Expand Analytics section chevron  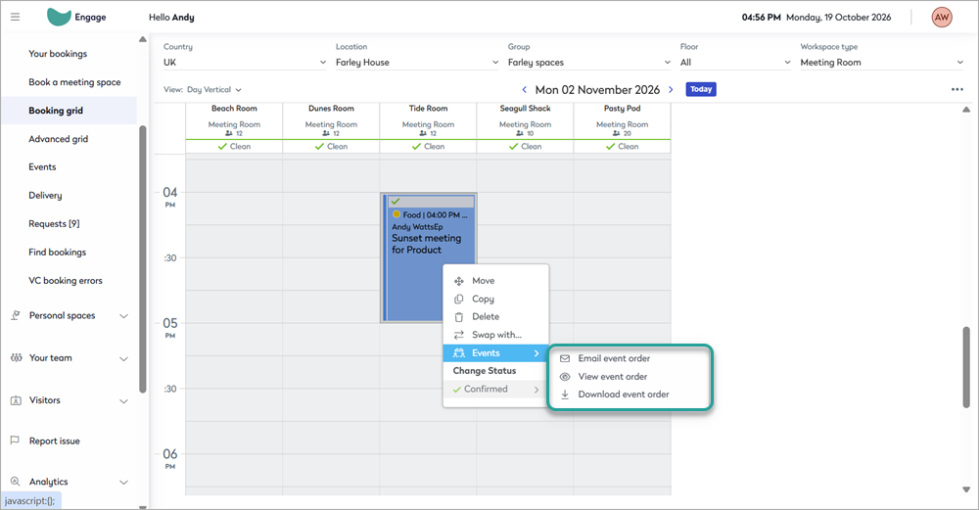click(123, 483)
